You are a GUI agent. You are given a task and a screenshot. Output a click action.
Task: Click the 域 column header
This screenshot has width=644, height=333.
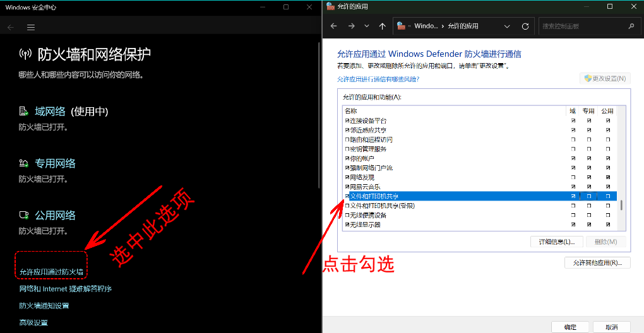(573, 111)
